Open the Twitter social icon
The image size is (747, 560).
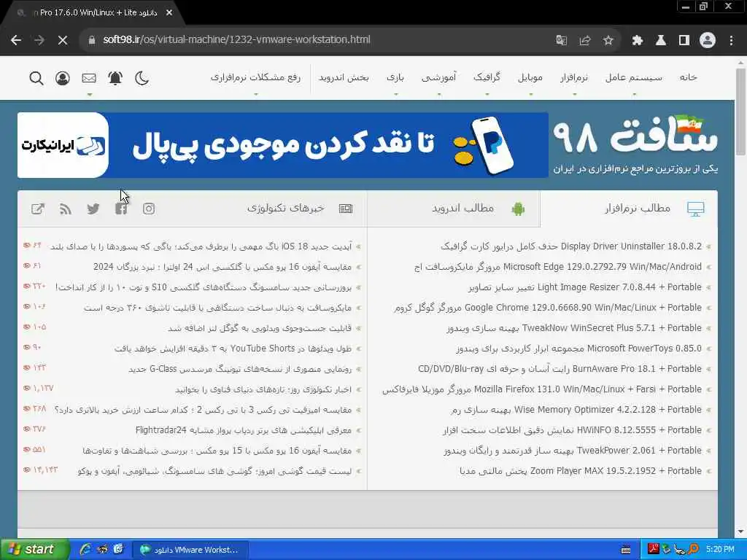pos(93,209)
